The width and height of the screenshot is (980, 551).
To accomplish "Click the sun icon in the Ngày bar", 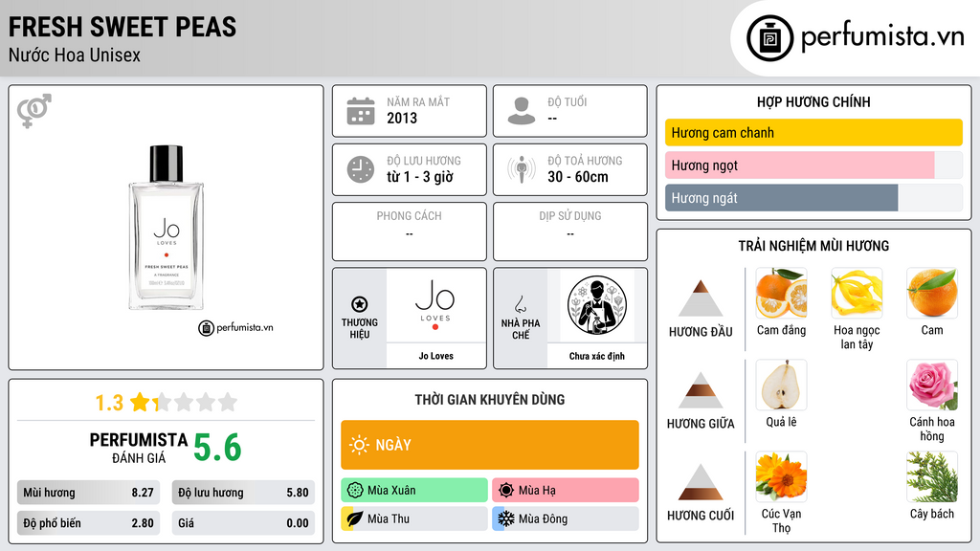I will (x=359, y=445).
